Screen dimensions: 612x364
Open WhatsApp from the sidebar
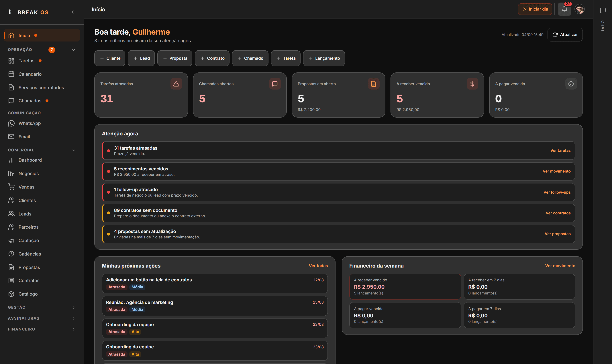pyautogui.click(x=42, y=123)
